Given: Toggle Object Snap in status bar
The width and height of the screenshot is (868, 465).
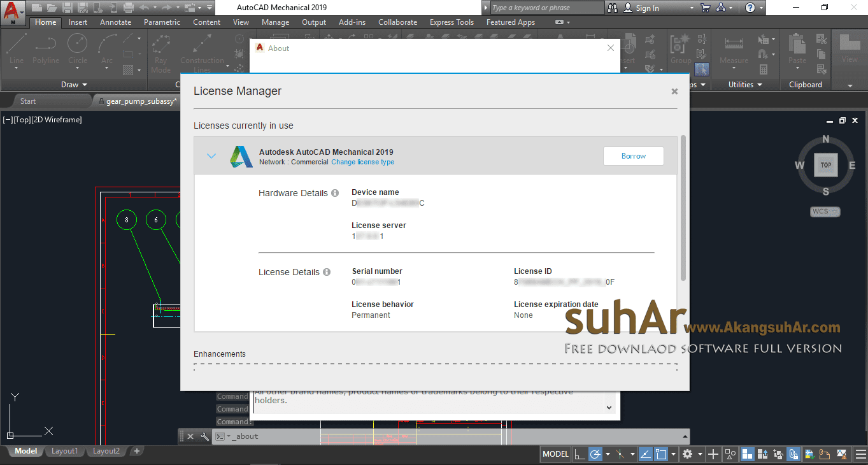Looking at the screenshot, I should tap(661, 454).
